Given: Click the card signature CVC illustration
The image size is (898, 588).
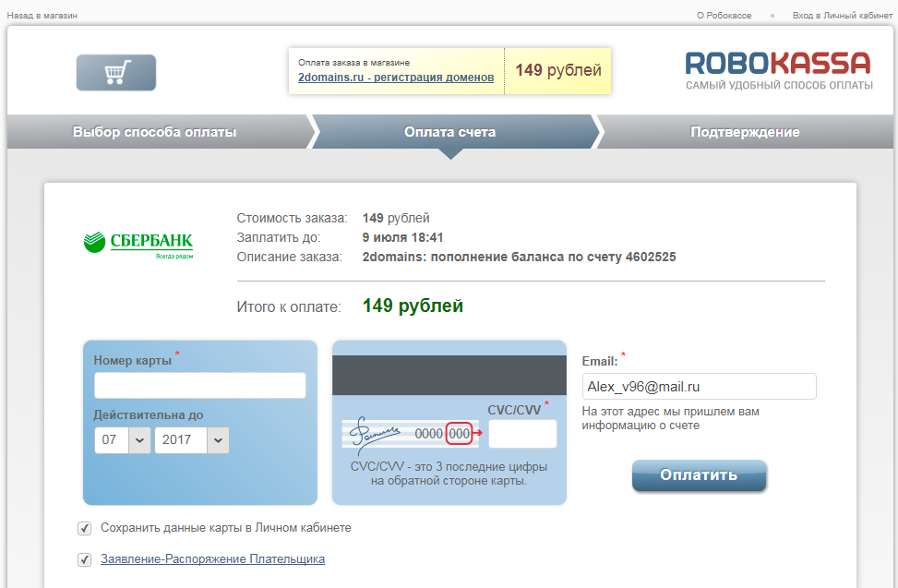Looking at the screenshot, I should 407,433.
